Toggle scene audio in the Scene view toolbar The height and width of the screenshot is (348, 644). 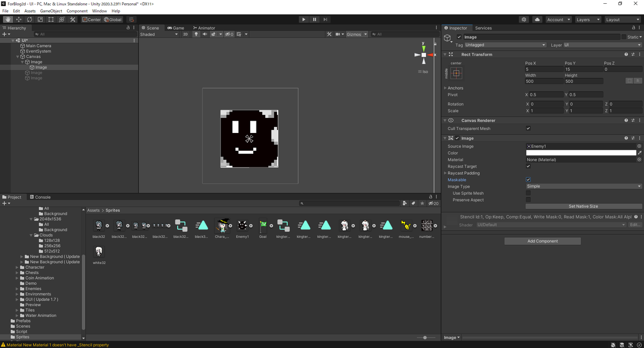pyautogui.click(x=205, y=34)
